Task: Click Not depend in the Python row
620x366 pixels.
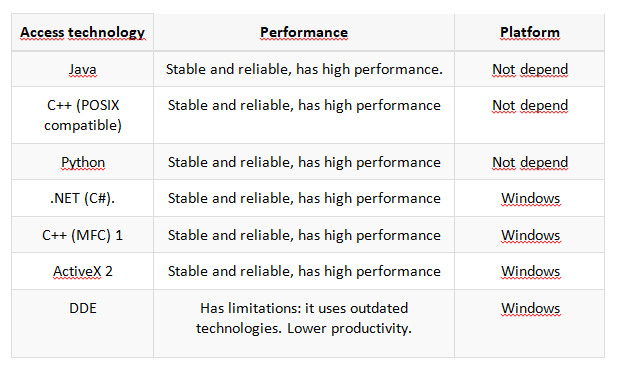Action: point(530,162)
